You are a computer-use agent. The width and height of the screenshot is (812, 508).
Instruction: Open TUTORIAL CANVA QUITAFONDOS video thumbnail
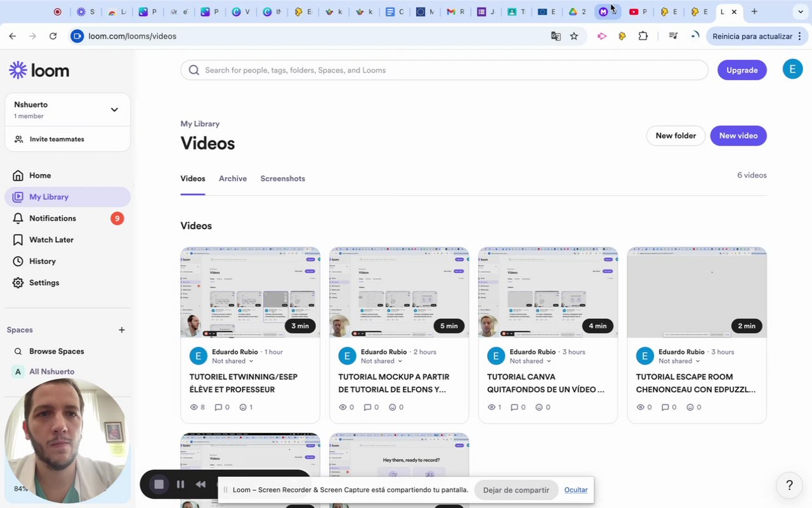click(548, 293)
